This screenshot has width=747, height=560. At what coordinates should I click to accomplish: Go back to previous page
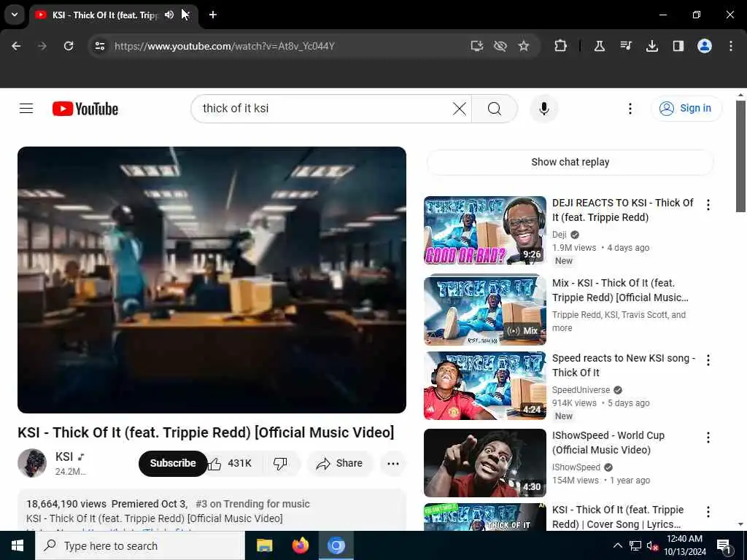pyautogui.click(x=16, y=46)
